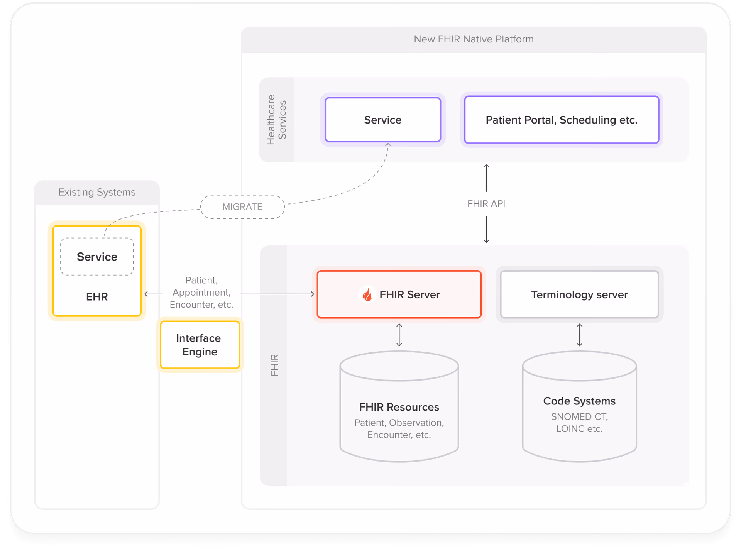Click arrow between Terminology server and Code Systems
Viewport: 741px width, 560px height.
click(579, 335)
